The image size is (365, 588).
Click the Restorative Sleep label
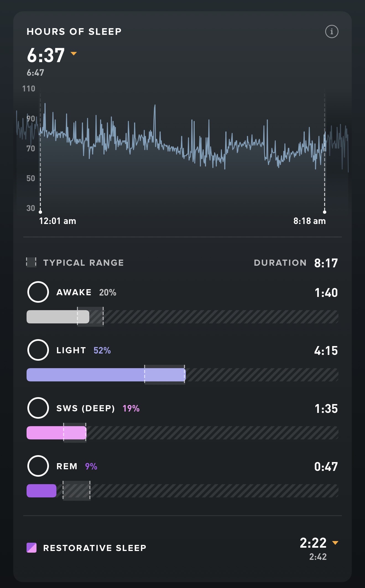tap(95, 548)
